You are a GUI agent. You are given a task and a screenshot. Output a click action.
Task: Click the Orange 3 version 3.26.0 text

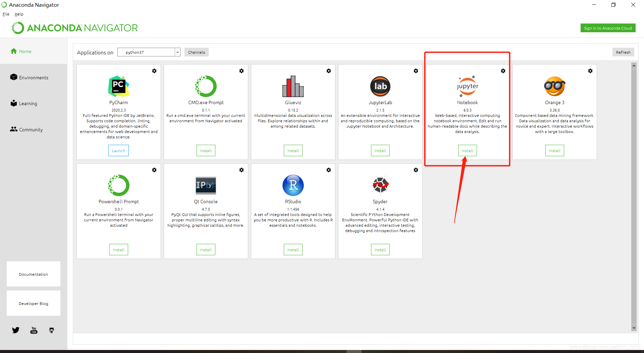[555, 110]
